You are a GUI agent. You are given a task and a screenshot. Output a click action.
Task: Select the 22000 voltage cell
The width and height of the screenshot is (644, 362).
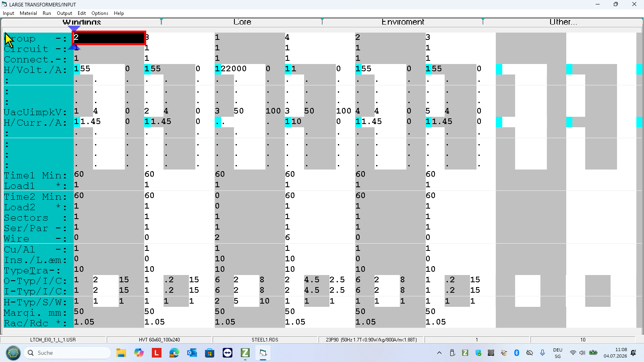click(x=234, y=69)
